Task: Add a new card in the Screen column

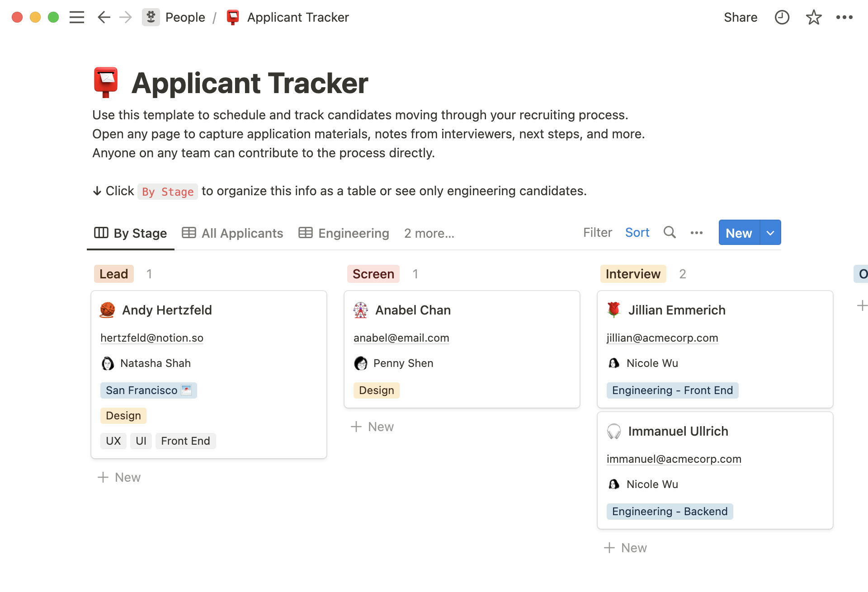Action: pyautogui.click(x=372, y=427)
